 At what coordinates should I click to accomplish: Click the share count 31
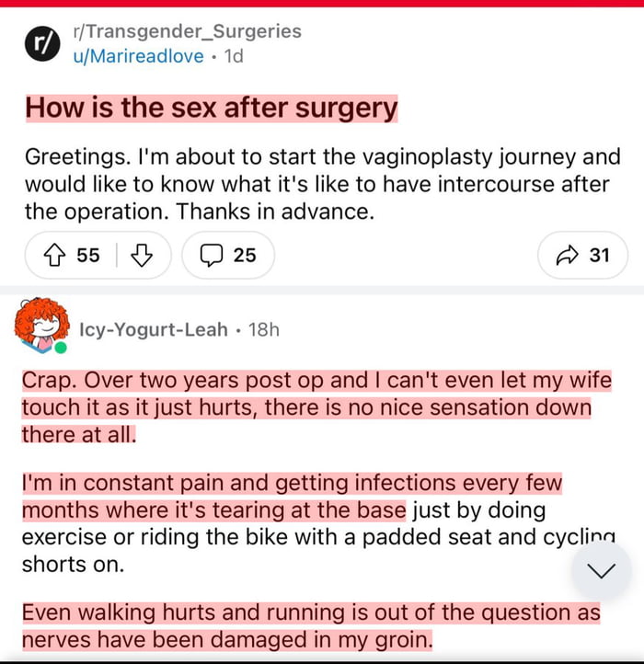599,255
